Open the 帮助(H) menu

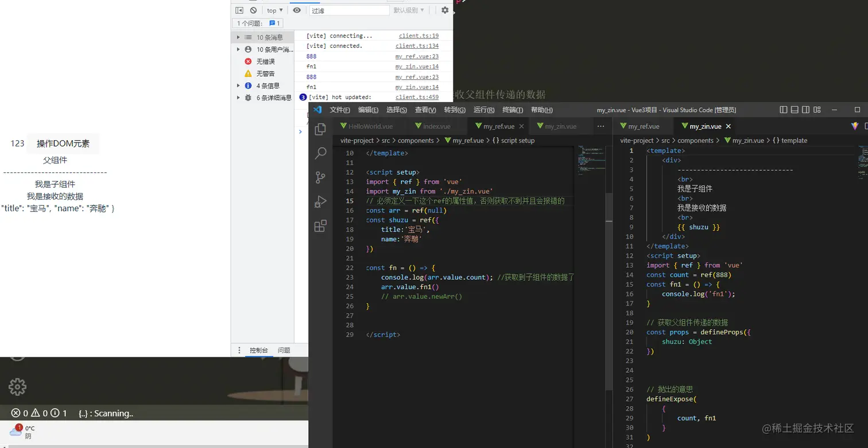point(541,110)
